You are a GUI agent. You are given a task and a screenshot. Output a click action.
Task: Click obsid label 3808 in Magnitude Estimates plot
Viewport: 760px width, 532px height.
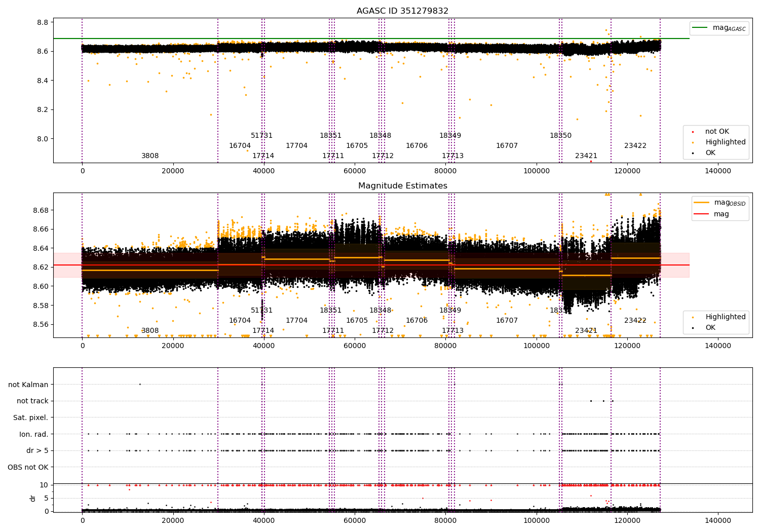[x=150, y=331]
